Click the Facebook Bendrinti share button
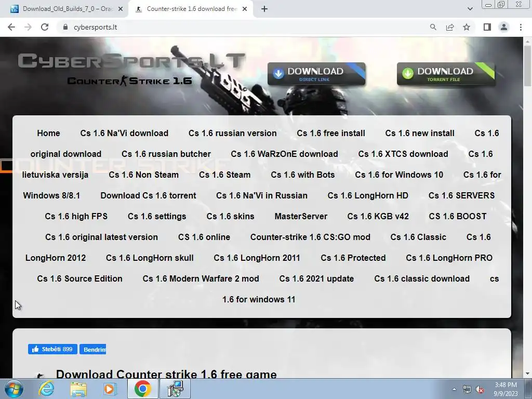532x399 pixels. coord(92,349)
